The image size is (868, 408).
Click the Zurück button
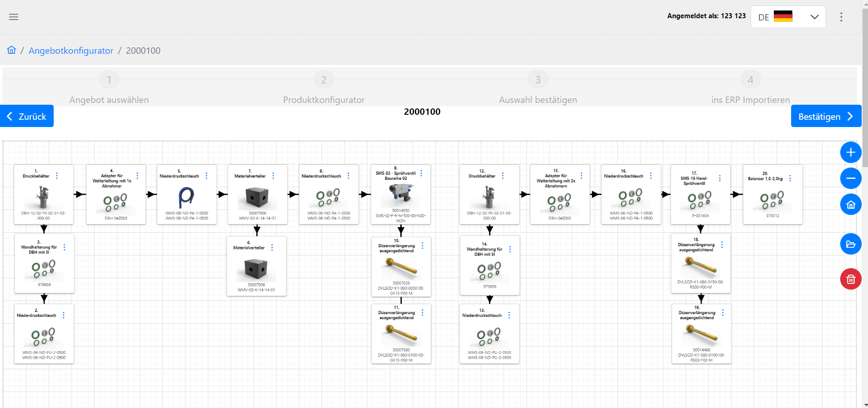pyautogui.click(x=27, y=116)
